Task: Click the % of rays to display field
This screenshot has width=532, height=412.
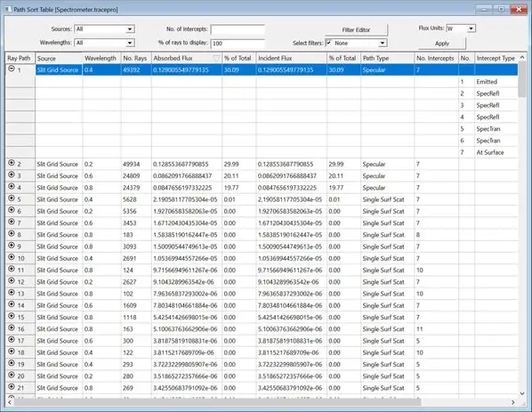Action: (238, 44)
